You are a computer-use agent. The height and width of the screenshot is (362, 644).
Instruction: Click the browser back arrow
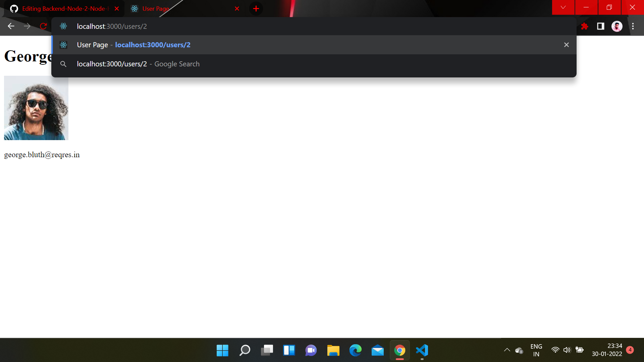[11, 26]
